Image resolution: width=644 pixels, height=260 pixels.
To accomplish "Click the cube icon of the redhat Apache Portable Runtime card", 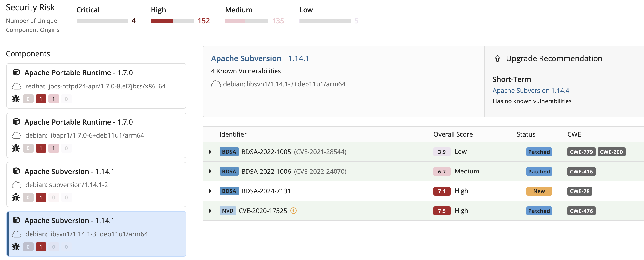I will tap(16, 72).
